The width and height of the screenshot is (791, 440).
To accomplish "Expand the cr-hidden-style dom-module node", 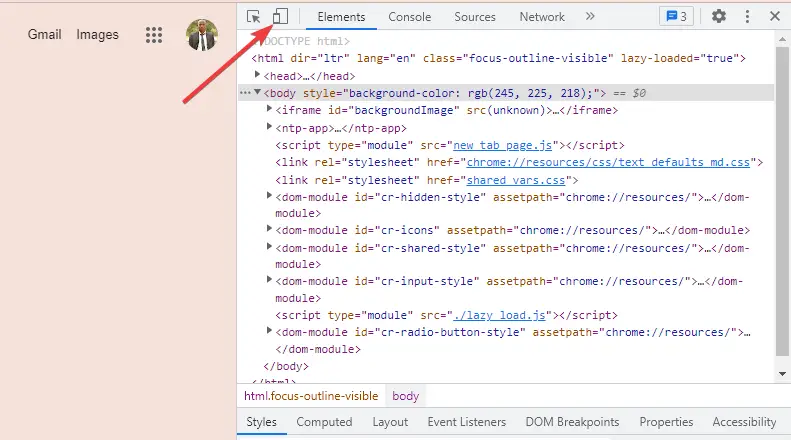I will tap(269, 196).
